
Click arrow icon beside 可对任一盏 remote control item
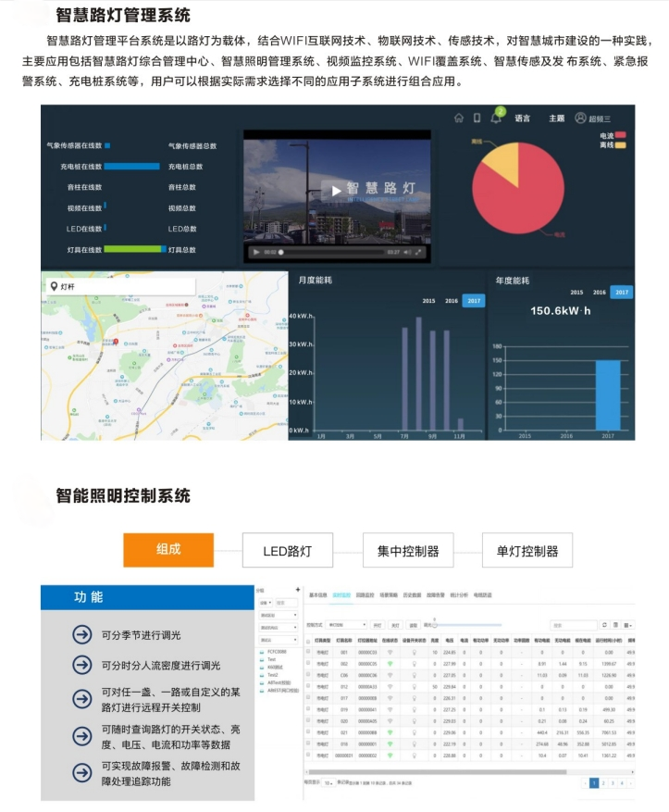(82, 699)
